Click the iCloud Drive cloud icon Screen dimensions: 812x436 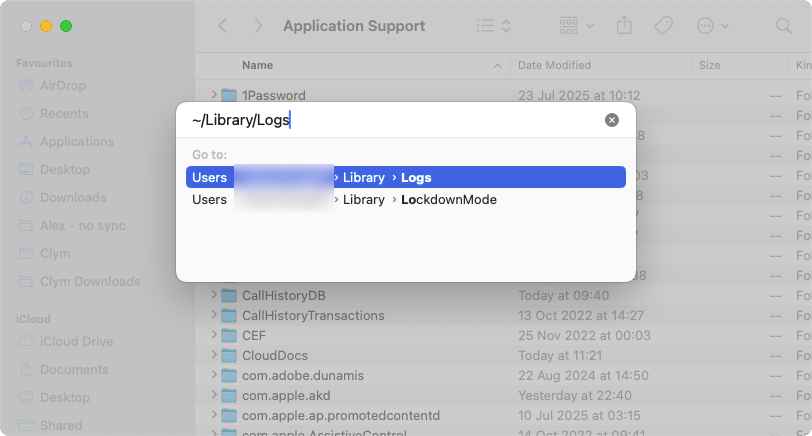click(x=26, y=341)
